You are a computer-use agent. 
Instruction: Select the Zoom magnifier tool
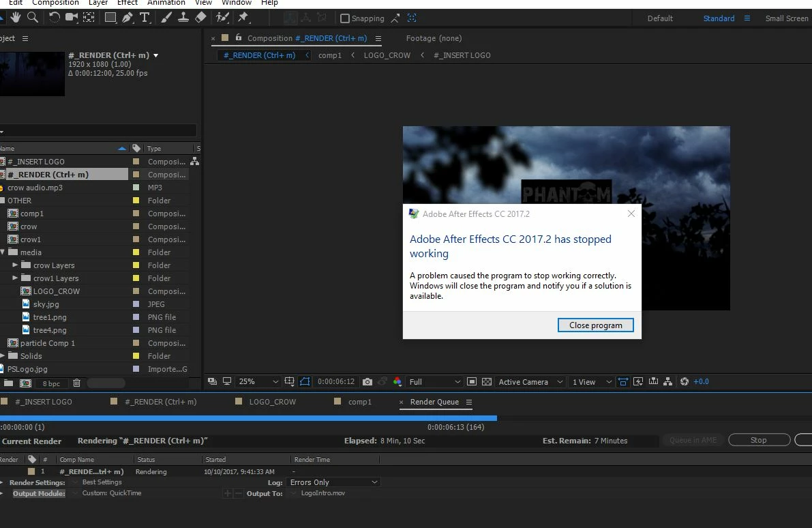tap(33, 18)
